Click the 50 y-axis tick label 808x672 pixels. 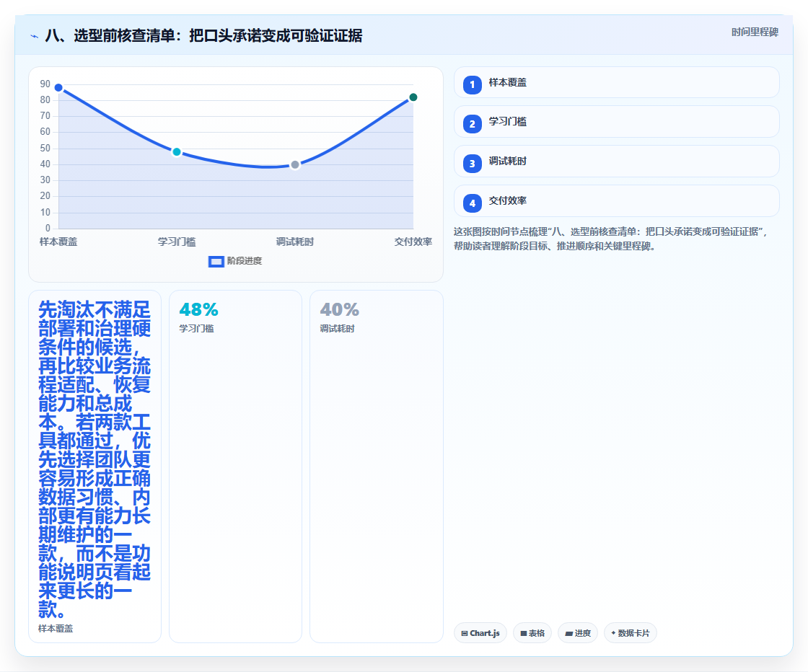click(45, 149)
